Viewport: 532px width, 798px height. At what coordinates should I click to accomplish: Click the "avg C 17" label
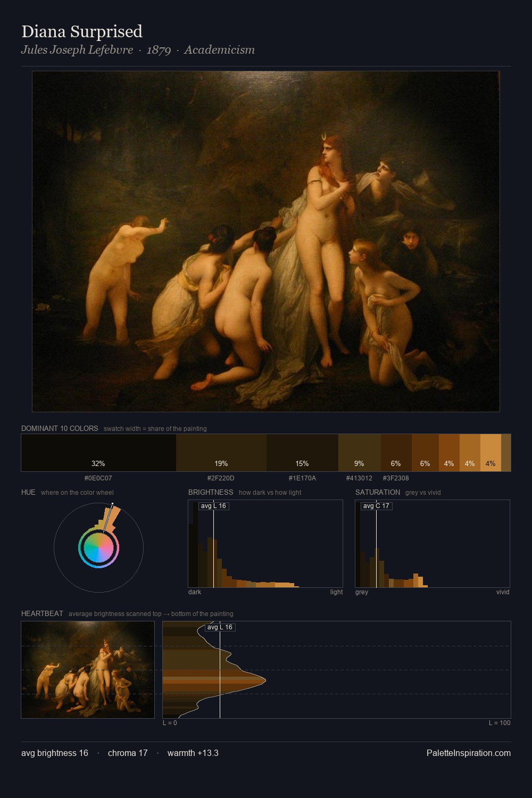pos(376,506)
